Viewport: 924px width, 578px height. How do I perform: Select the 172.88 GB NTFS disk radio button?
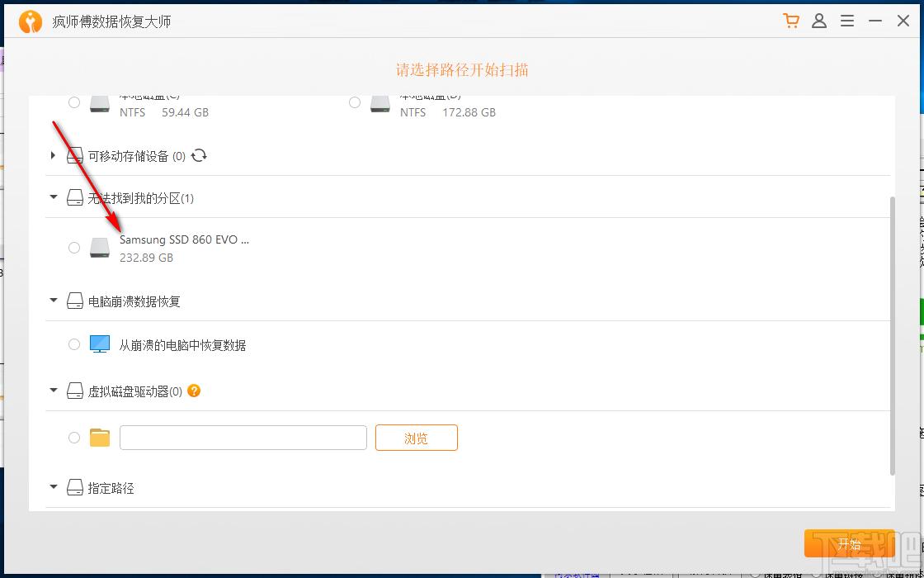pos(354,102)
